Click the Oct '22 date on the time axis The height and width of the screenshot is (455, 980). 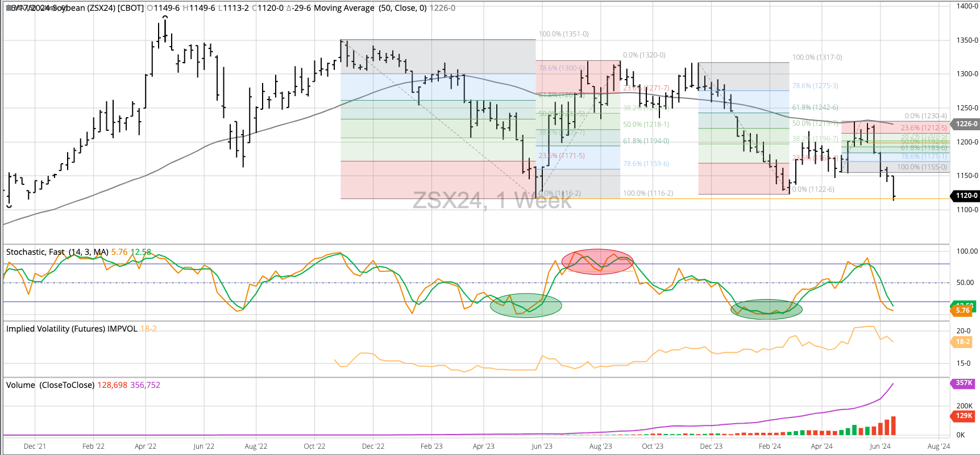click(314, 446)
